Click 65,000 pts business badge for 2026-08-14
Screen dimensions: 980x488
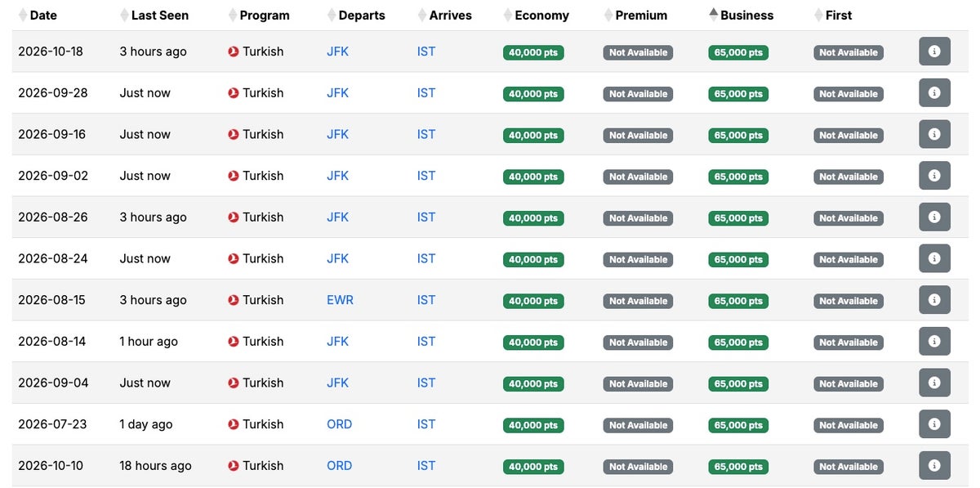(738, 342)
